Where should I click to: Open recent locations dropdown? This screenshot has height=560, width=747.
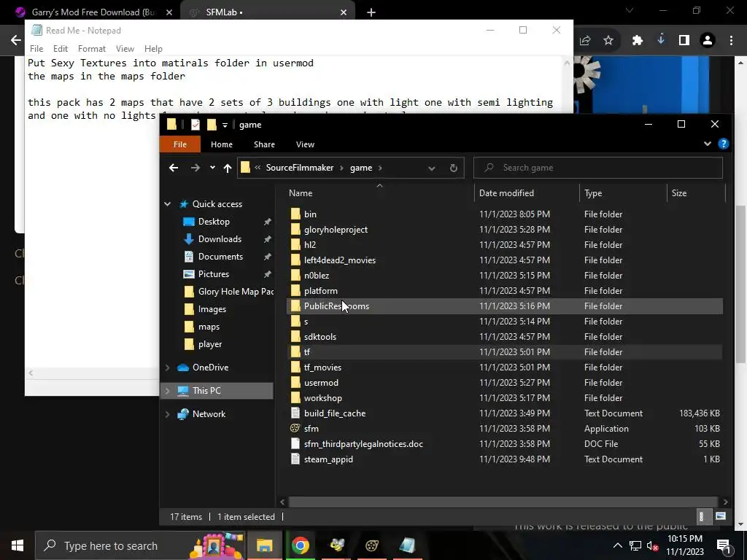(x=212, y=168)
